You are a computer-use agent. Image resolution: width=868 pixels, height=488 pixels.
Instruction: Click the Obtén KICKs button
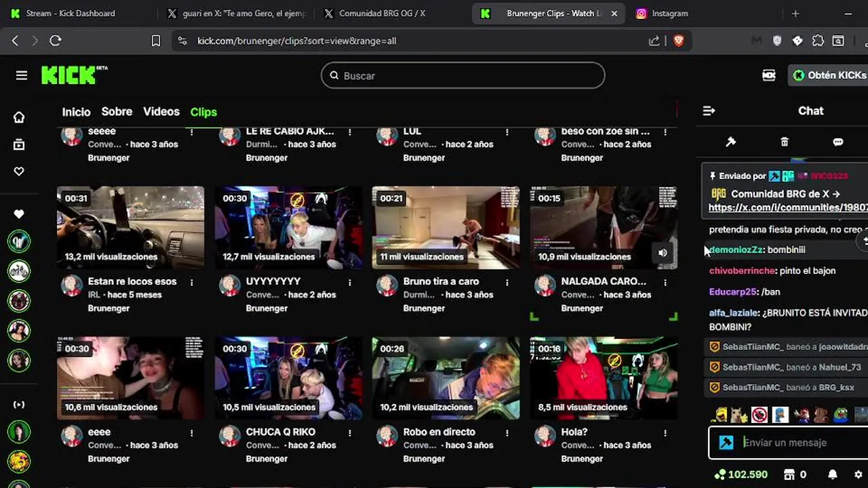[829, 75]
